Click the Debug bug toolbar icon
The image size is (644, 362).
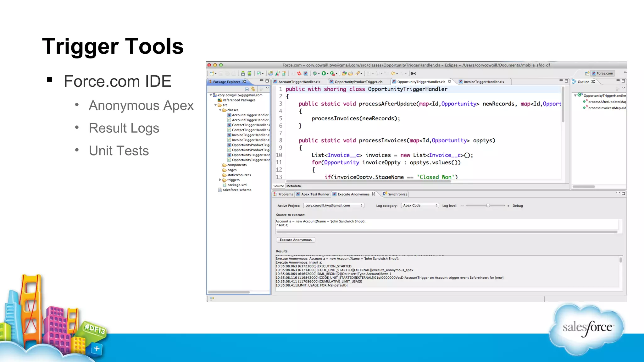[x=315, y=74]
